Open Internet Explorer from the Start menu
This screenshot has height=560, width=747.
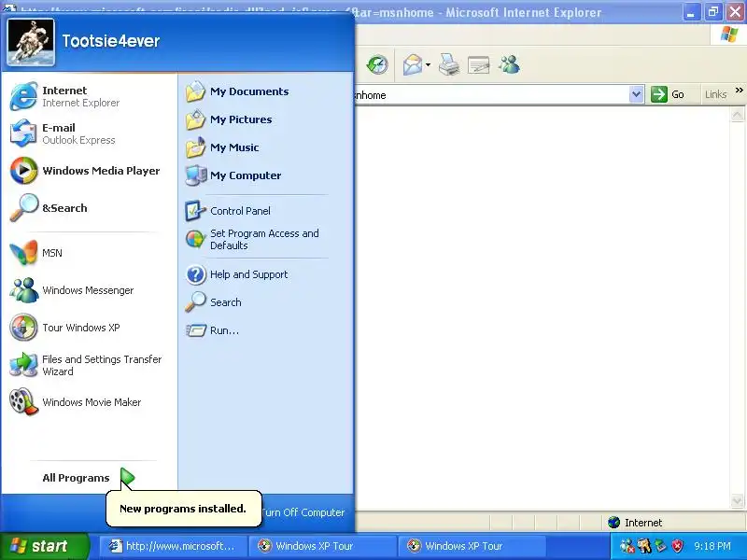tap(88, 96)
